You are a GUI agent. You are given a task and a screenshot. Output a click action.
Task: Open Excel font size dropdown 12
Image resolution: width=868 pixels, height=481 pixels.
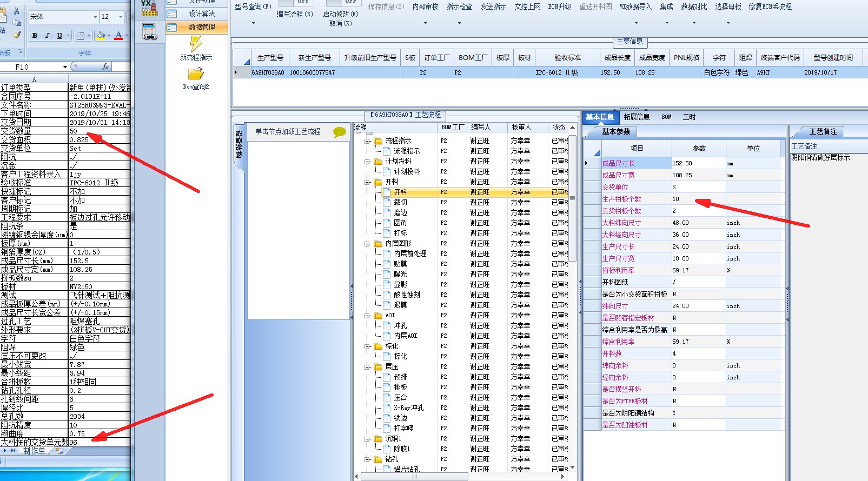tap(121, 17)
